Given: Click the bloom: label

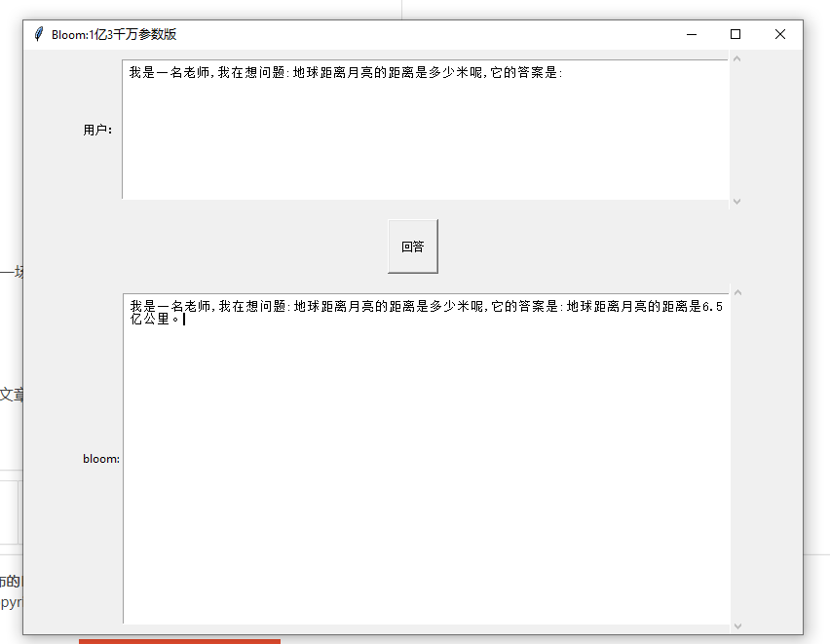Looking at the screenshot, I should tap(101, 459).
